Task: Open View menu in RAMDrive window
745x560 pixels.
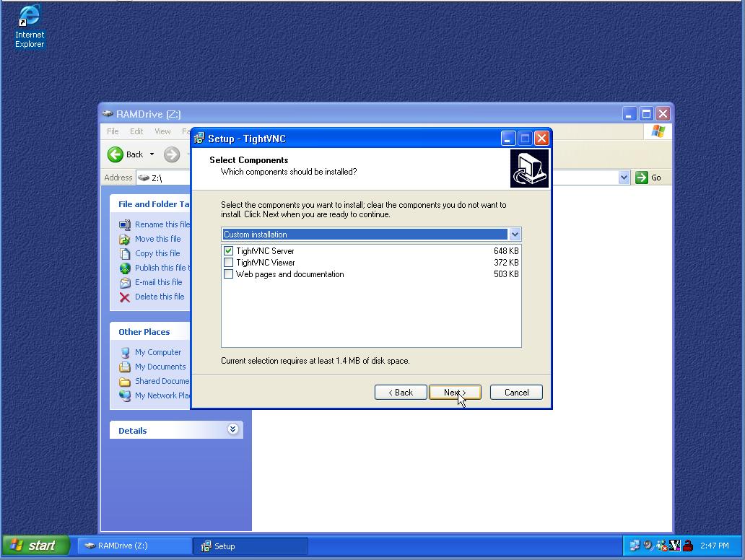Action: (x=162, y=131)
